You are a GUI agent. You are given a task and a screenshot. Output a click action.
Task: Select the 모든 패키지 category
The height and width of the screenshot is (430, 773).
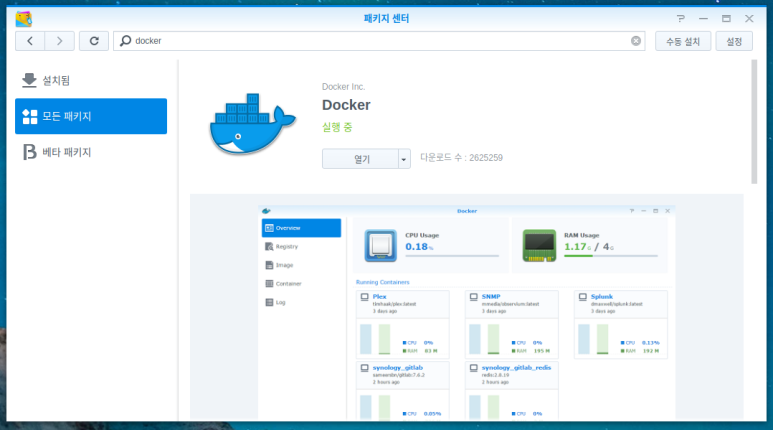pos(91,116)
